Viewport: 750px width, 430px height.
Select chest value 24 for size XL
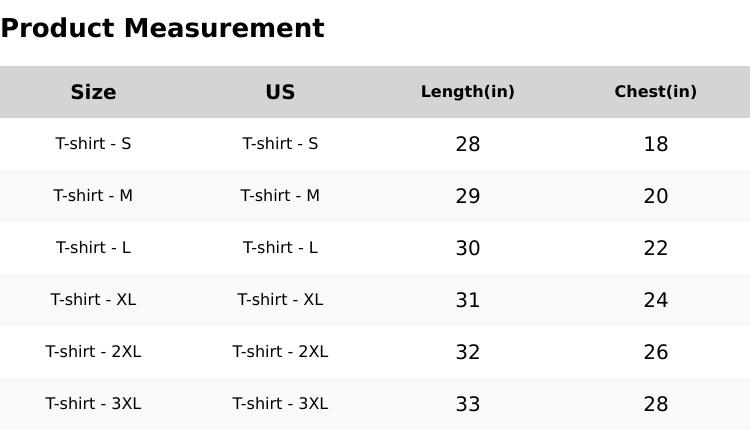click(655, 300)
